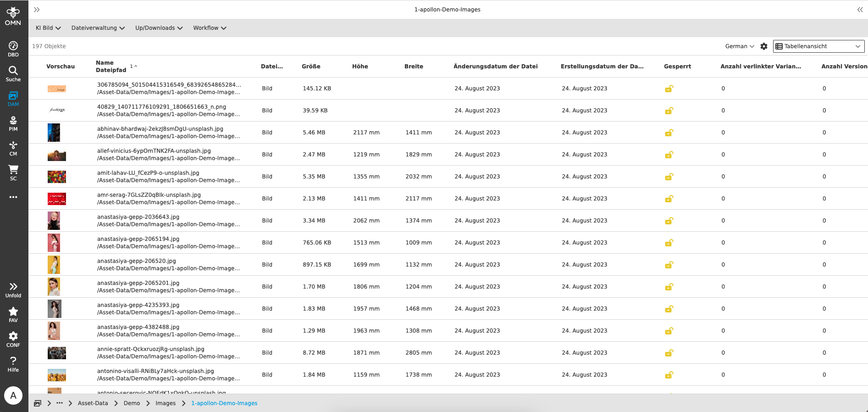
Task: Click the sidebar more options dots
Action: (x=13, y=197)
